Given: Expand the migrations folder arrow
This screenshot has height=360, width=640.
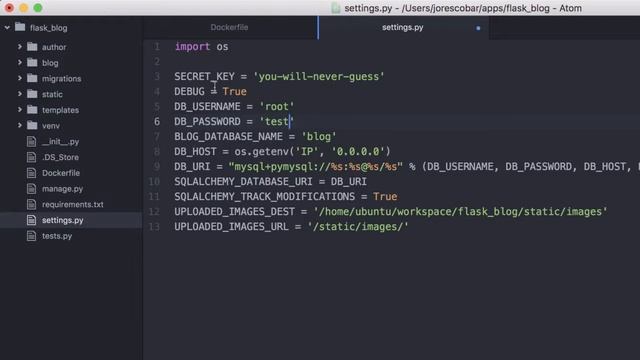Looking at the screenshot, I should pos(19,78).
